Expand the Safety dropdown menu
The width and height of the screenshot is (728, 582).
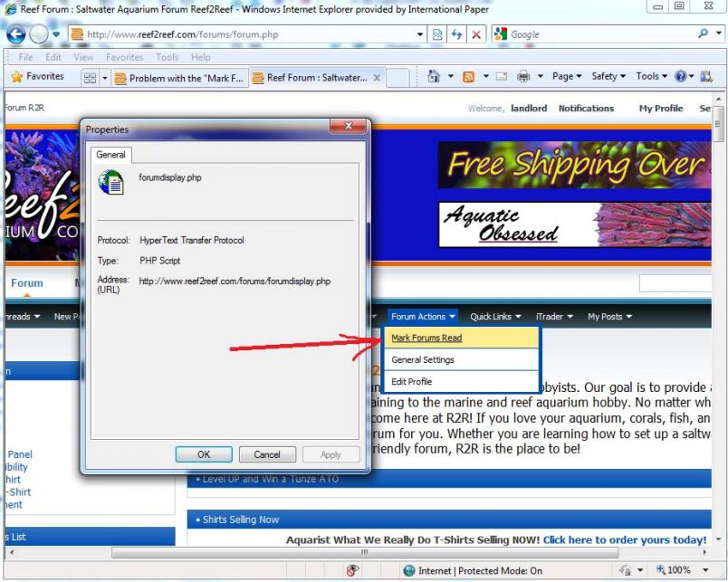coord(608,76)
